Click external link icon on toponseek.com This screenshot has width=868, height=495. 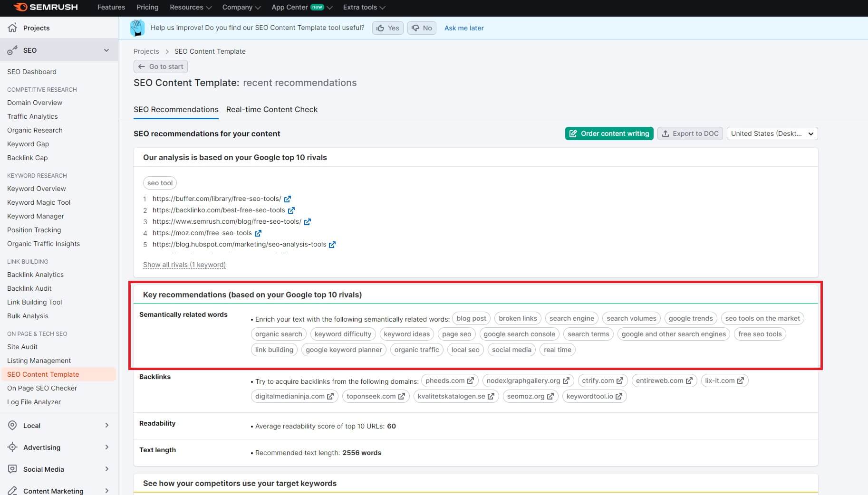[x=402, y=396]
